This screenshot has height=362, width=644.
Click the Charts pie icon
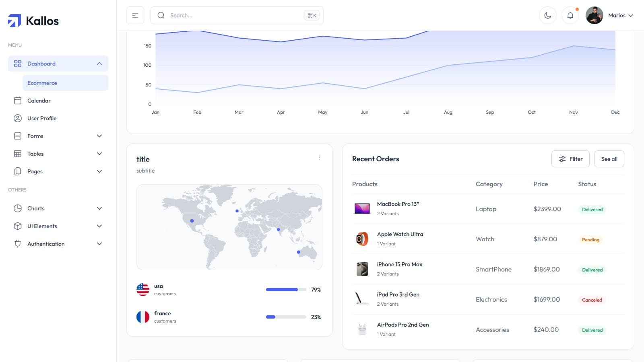pyautogui.click(x=18, y=208)
